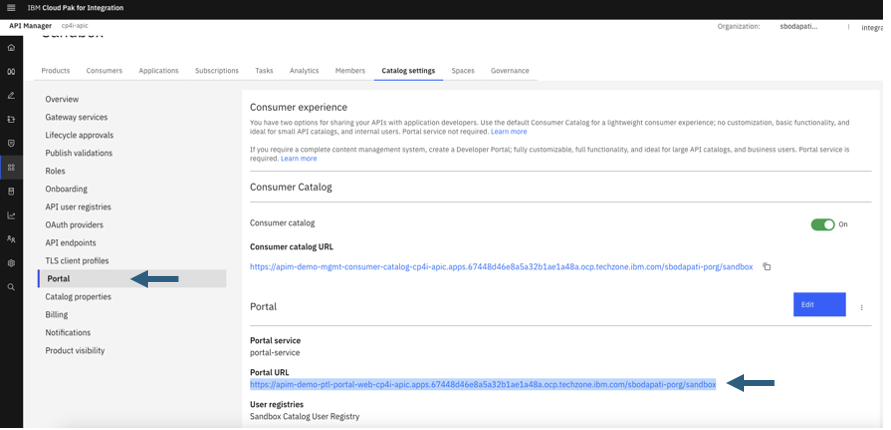
Task: Go to Home via sidebar icon
Action: click(11, 48)
